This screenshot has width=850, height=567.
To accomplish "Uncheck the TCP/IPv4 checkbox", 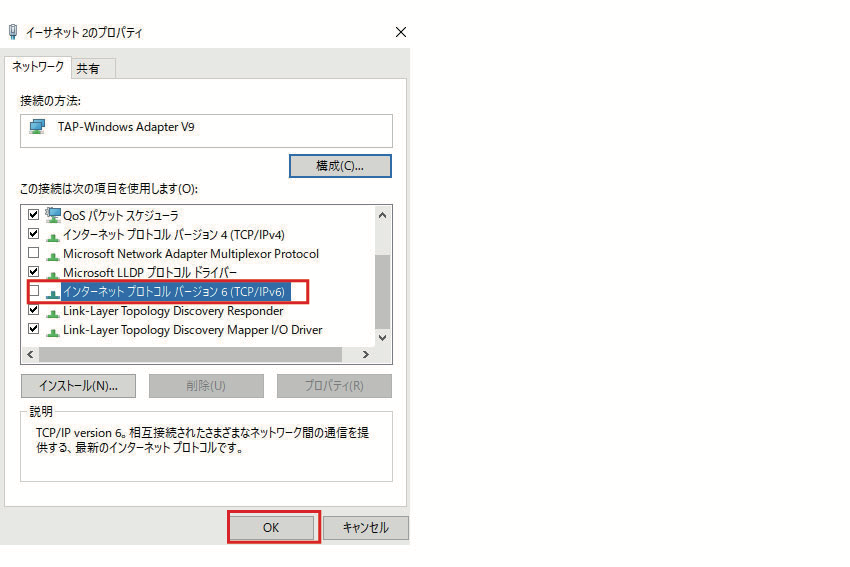I will pyautogui.click(x=34, y=233).
